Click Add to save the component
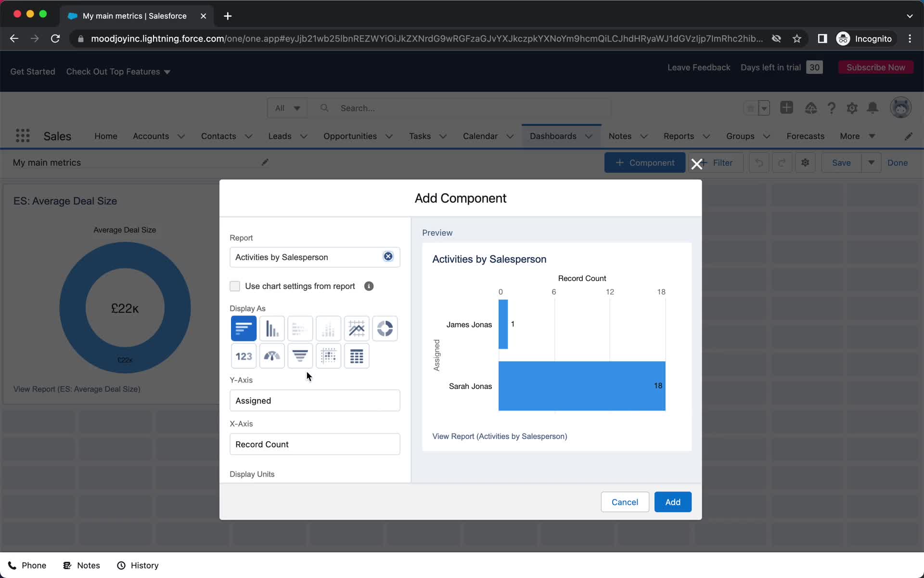Image resolution: width=924 pixels, height=578 pixels. coord(672,501)
